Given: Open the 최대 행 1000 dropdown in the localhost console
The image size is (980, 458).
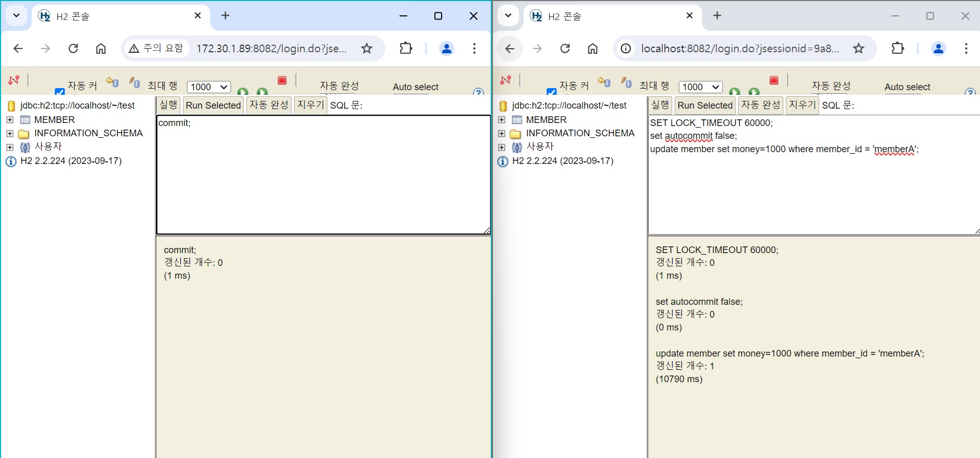Looking at the screenshot, I should pos(701,87).
